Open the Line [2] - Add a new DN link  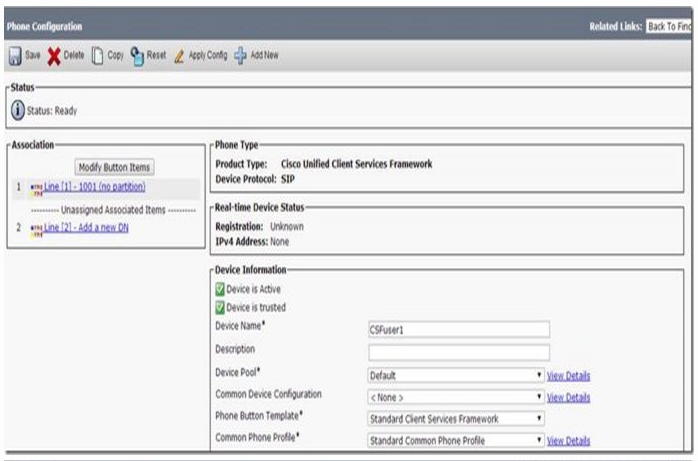tap(86, 227)
